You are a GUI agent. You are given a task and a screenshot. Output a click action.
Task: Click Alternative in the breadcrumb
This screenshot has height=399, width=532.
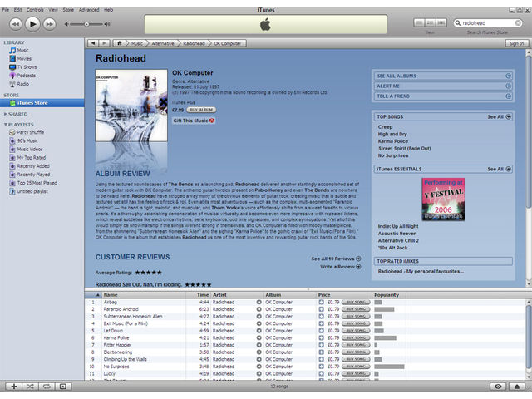[x=163, y=43]
